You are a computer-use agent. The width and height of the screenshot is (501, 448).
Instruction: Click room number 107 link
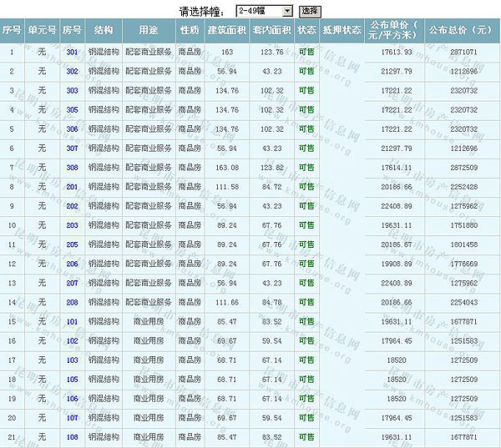click(72, 417)
